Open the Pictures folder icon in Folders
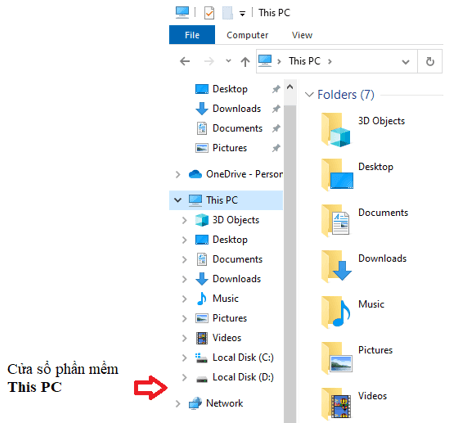 coord(336,358)
